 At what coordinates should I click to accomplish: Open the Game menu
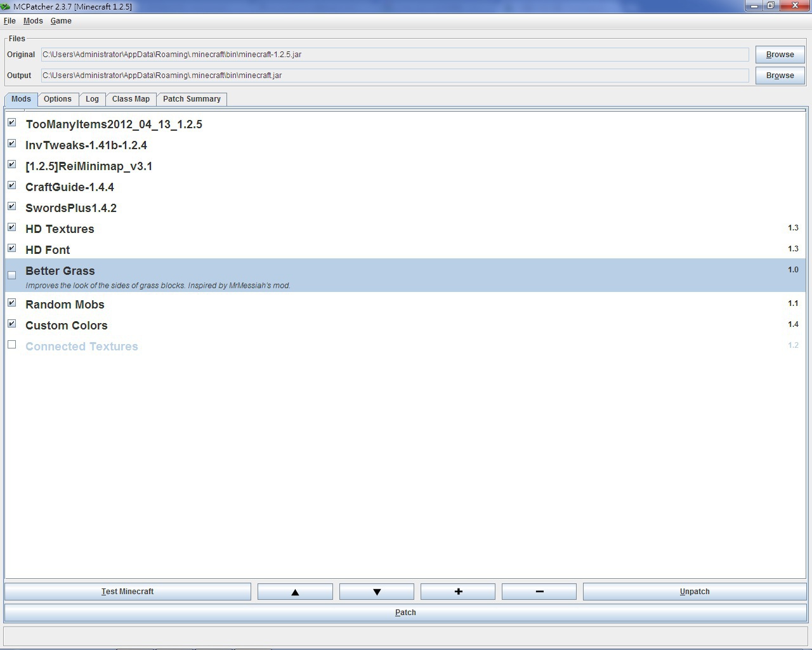(61, 21)
